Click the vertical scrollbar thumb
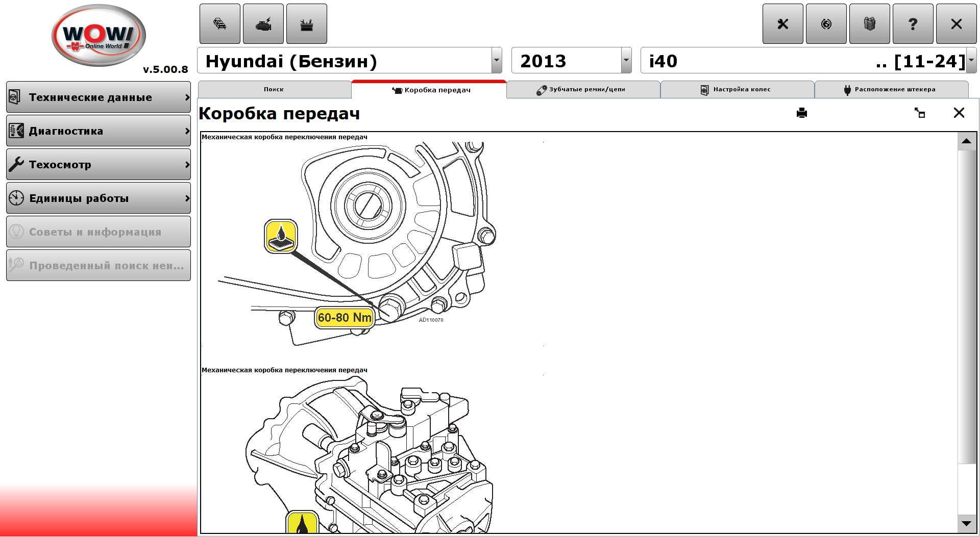Viewport: 980px width, 537px height. click(966, 307)
